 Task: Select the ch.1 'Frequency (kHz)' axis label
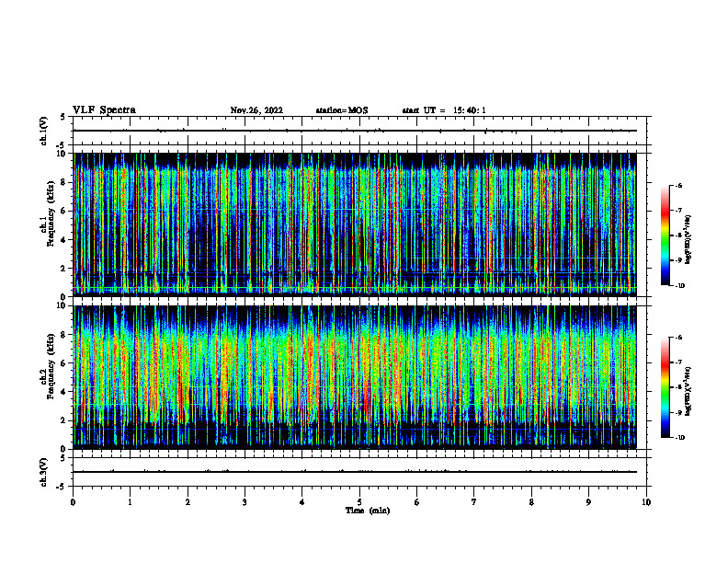pos(51,213)
